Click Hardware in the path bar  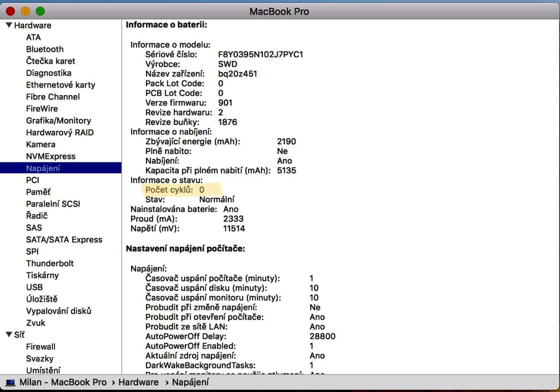coord(139,382)
